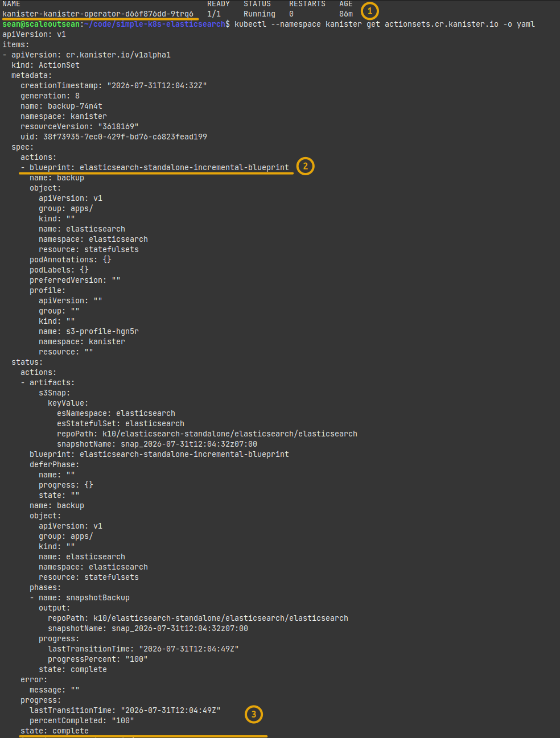Image resolution: width=560 pixels, height=738 pixels.
Task: Select resourceVersion "3618169" line
Action: tap(80, 126)
